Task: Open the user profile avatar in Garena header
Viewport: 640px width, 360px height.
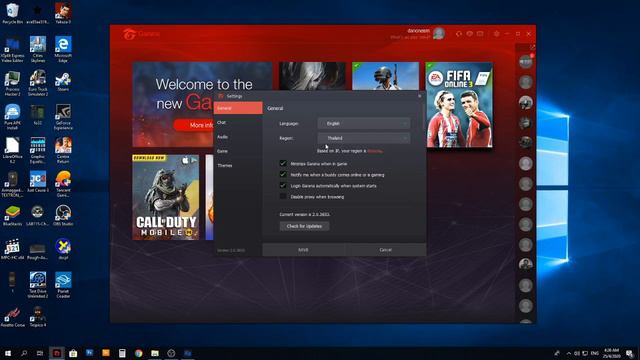Action: [x=439, y=34]
